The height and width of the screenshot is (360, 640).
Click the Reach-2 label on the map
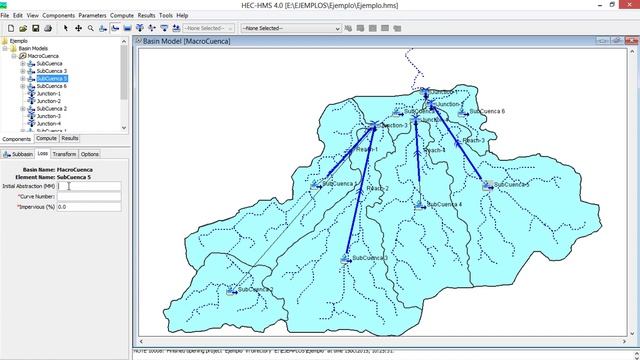[378, 188]
